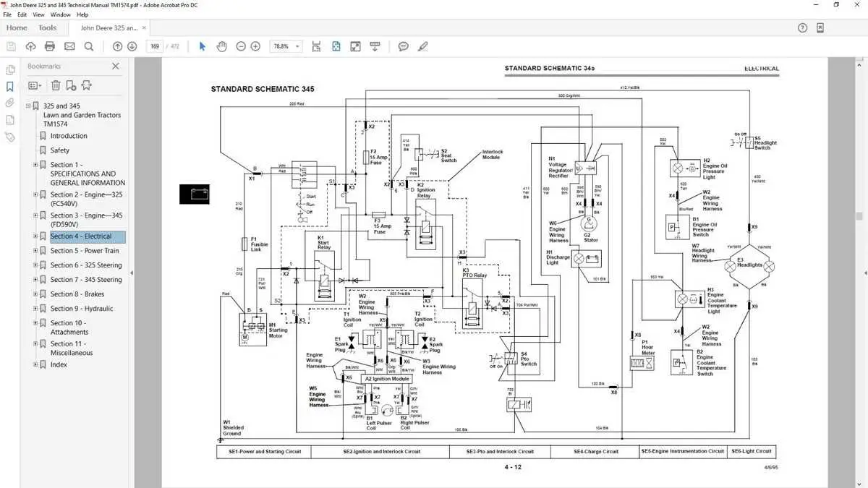Screen dimensions: 868x488
Task: Jump to the Introduction bookmark
Action: pos(69,136)
